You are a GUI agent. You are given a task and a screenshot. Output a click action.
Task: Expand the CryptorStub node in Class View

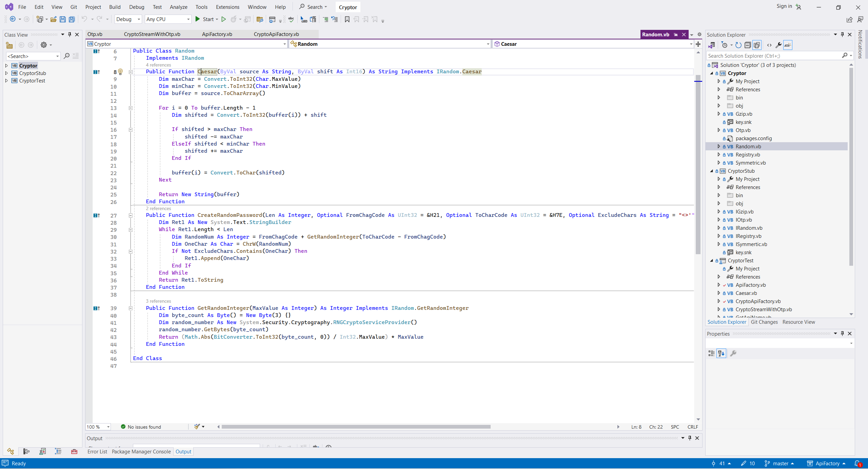6,73
